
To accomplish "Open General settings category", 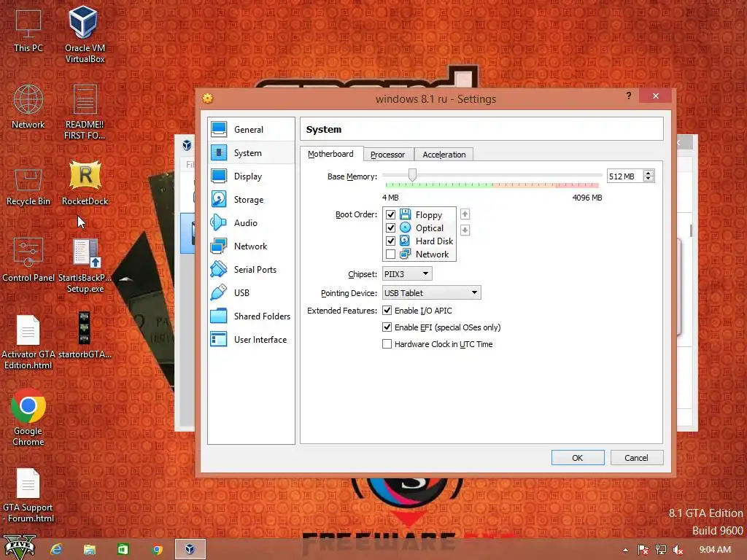I will point(251,130).
